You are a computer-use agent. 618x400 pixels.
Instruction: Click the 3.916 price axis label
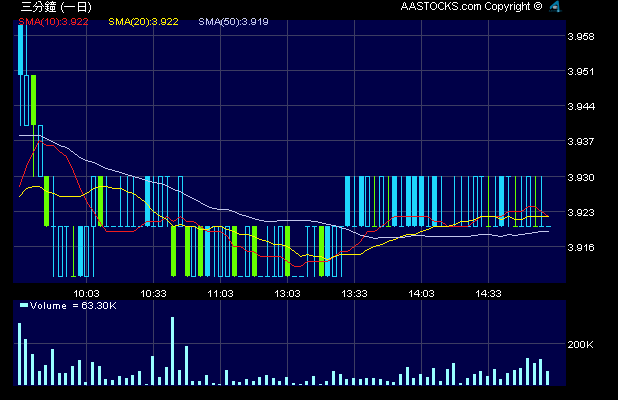[x=581, y=247]
